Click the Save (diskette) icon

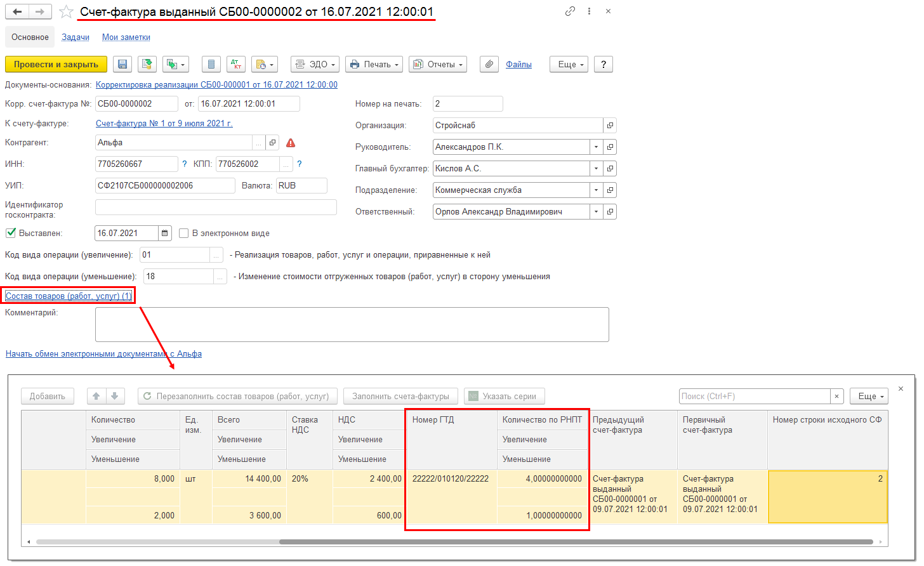[122, 64]
